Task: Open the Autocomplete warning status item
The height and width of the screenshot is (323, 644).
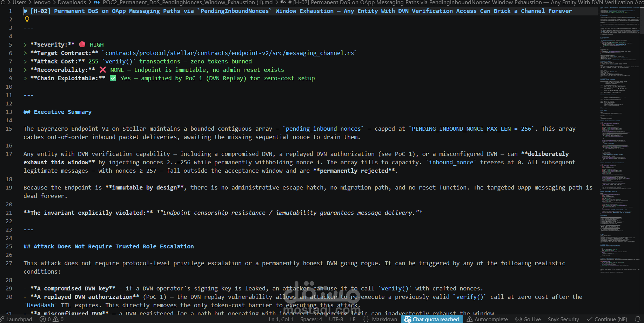Action: [487, 319]
